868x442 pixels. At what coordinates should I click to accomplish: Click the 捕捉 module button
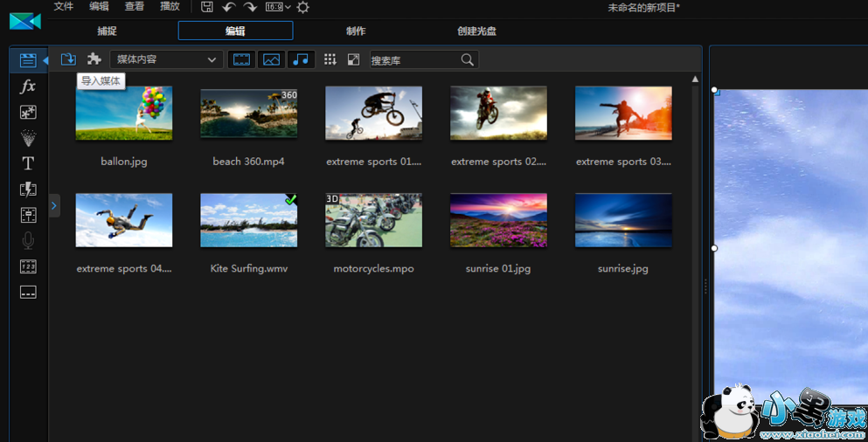pyautogui.click(x=107, y=31)
